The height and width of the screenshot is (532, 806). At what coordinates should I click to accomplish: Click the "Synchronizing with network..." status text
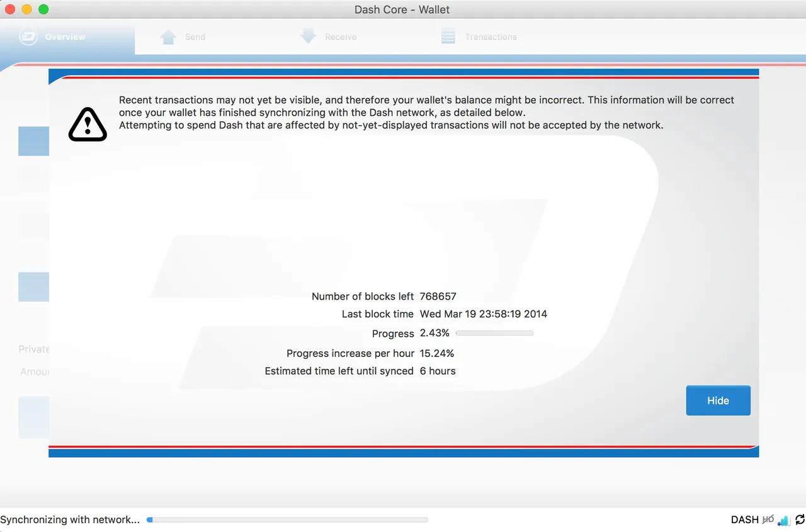tap(70, 520)
